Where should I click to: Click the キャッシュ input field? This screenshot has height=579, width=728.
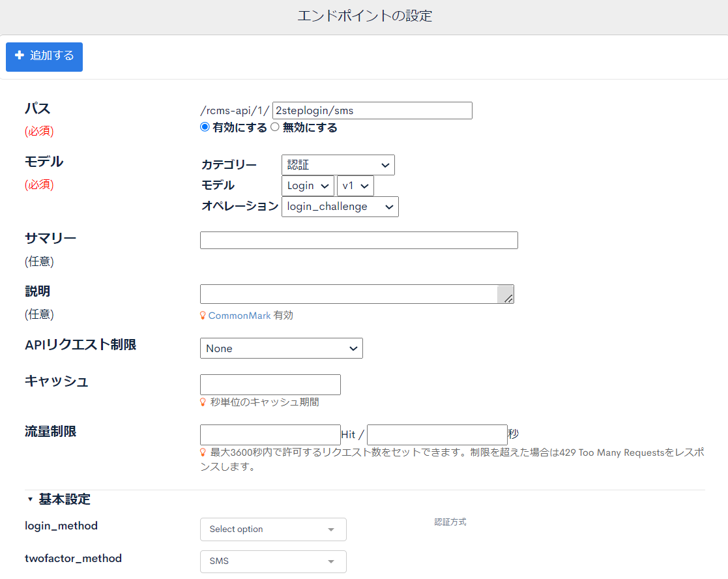click(x=270, y=385)
